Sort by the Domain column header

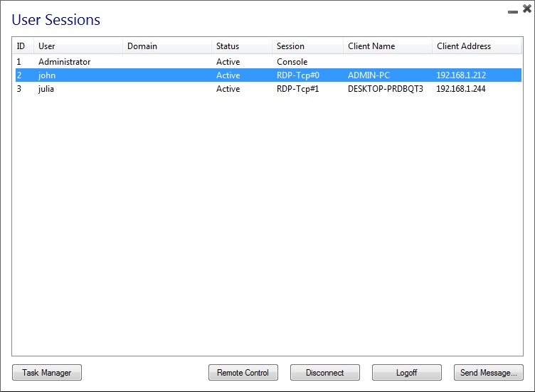tap(167, 46)
